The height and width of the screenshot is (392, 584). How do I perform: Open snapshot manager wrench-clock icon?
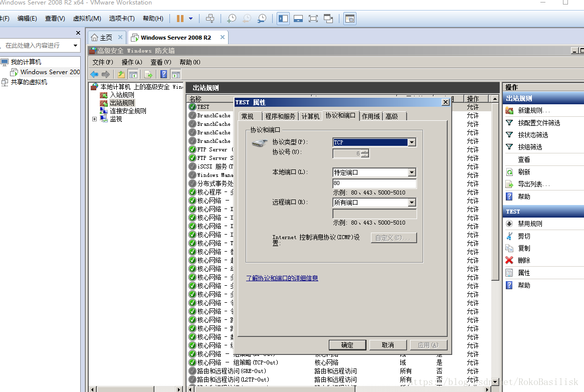point(262,18)
